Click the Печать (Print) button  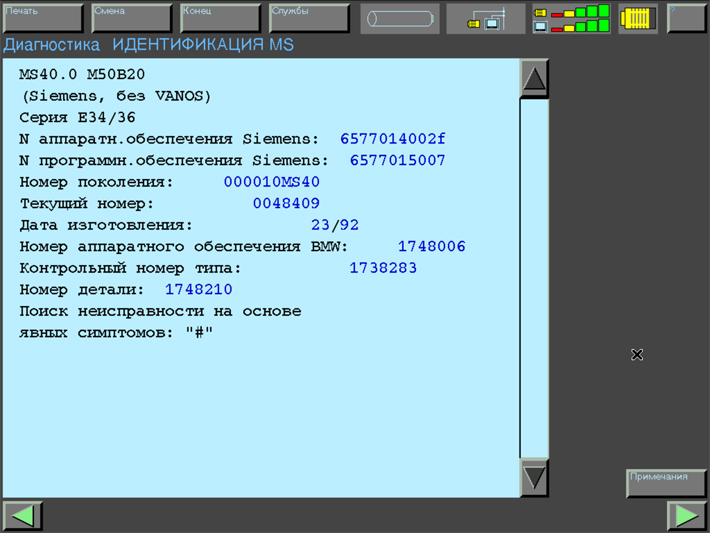[43, 18]
